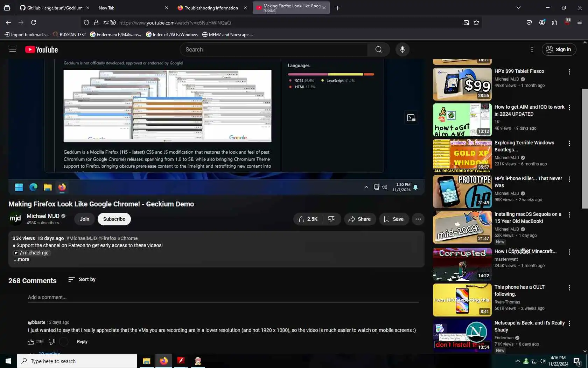Open a new browser tab
Viewport: 588px width, 368px height.
pos(337,8)
